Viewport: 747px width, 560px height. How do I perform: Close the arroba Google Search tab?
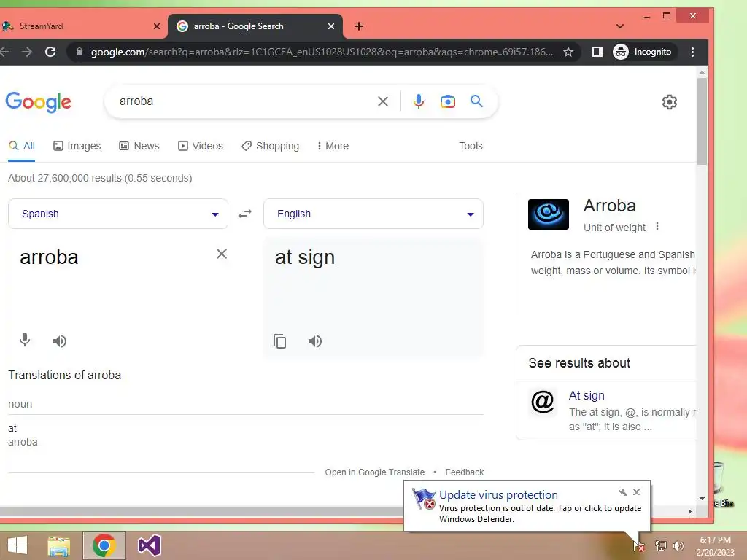pos(331,26)
